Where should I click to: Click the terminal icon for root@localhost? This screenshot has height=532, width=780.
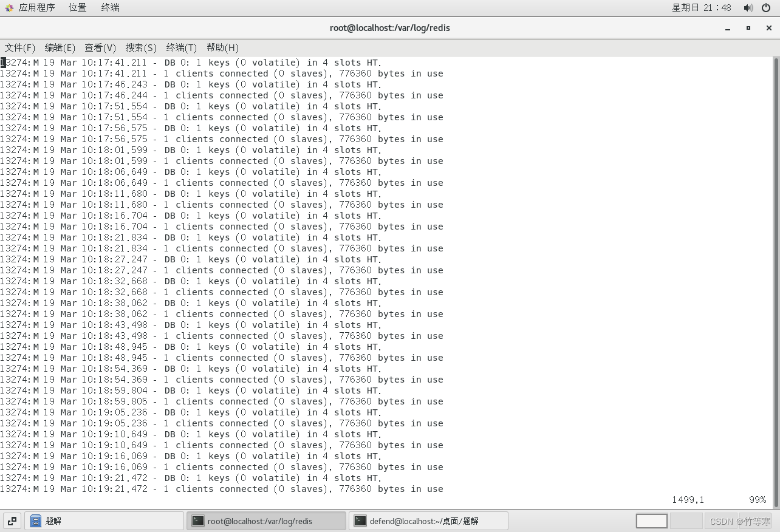pos(198,521)
